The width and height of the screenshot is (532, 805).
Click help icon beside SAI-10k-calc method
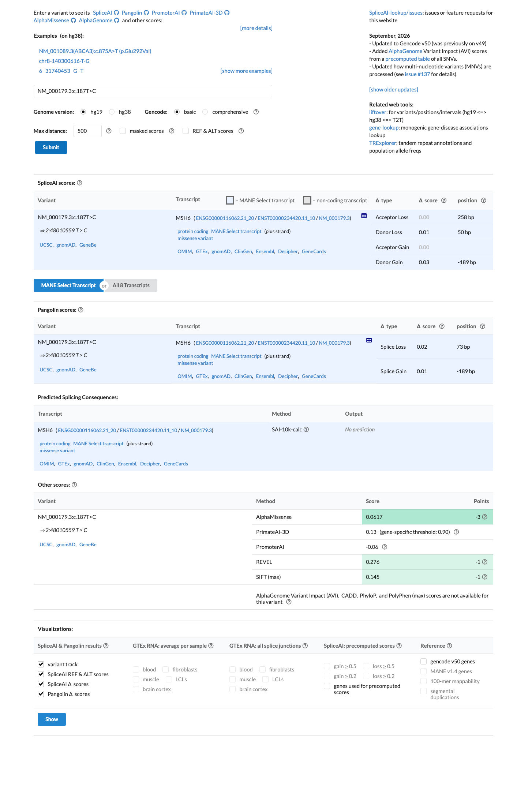pos(306,430)
